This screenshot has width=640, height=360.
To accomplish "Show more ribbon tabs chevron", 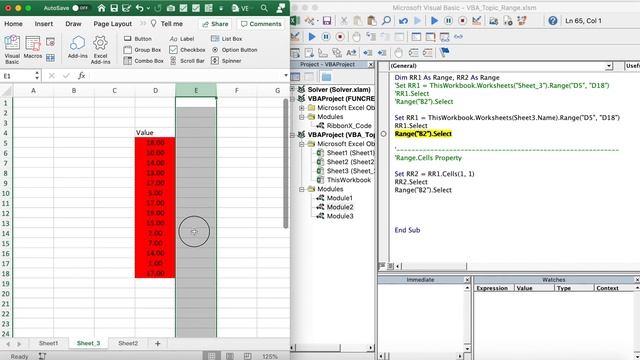I will coord(143,24).
